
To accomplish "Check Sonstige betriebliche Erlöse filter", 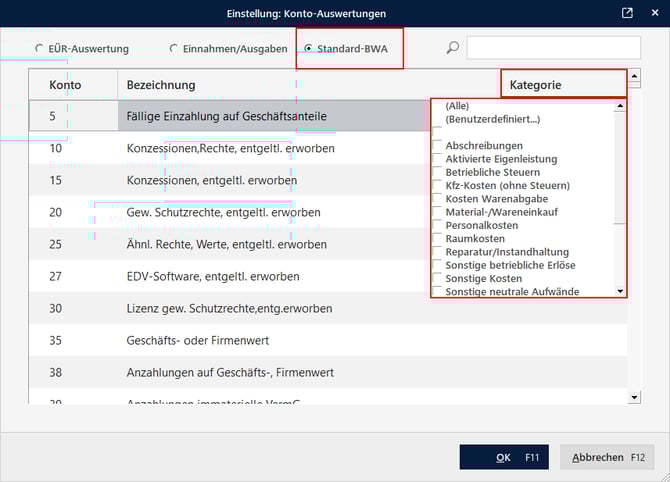I will pos(437,265).
